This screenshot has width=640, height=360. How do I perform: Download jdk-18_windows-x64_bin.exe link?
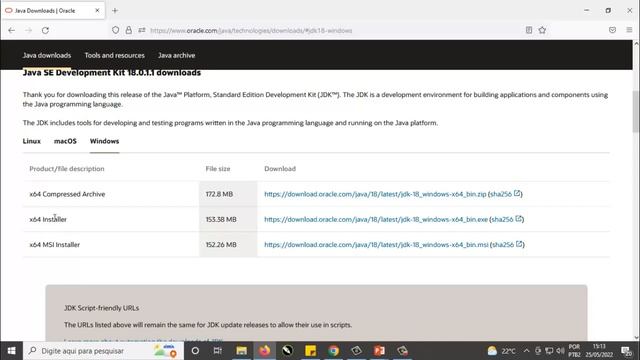376,219
